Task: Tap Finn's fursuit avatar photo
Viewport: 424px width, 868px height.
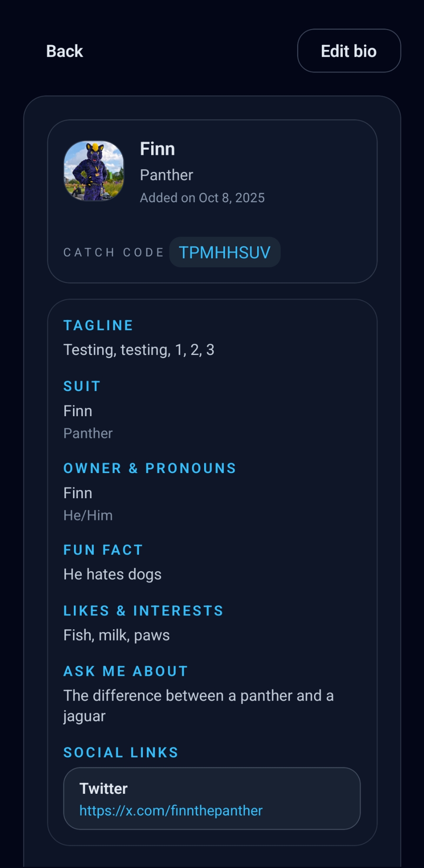Action: 94,171
